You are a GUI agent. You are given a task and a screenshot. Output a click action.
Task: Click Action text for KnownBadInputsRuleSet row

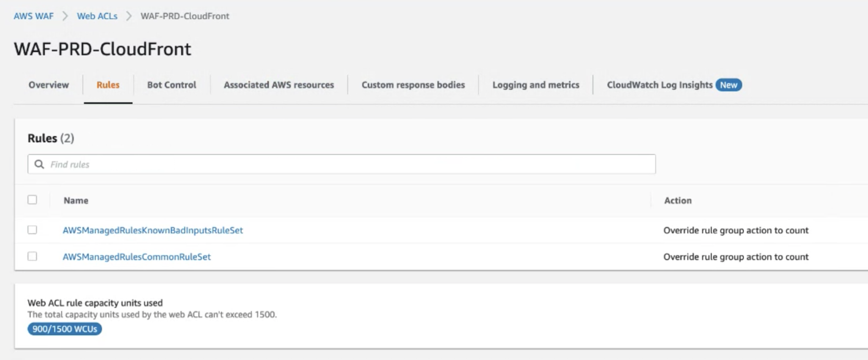[736, 230]
